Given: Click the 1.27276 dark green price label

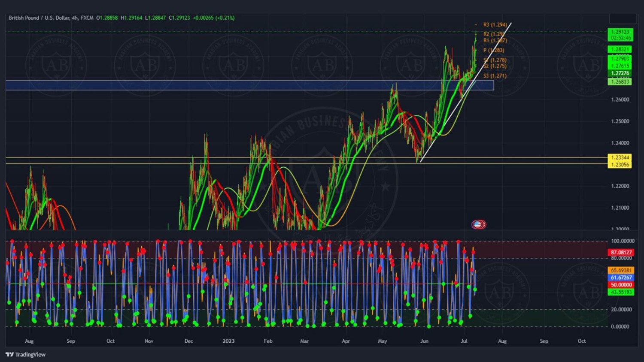Looking at the screenshot, I should (x=620, y=73).
